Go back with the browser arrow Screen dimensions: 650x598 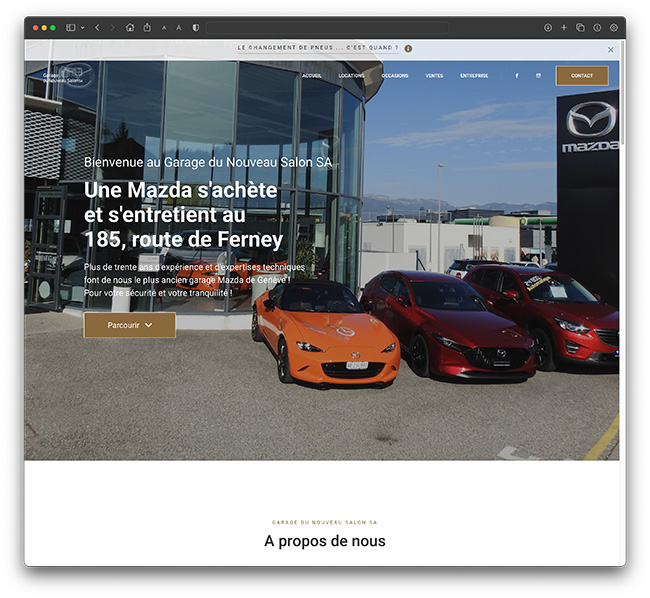click(x=97, y=28)
